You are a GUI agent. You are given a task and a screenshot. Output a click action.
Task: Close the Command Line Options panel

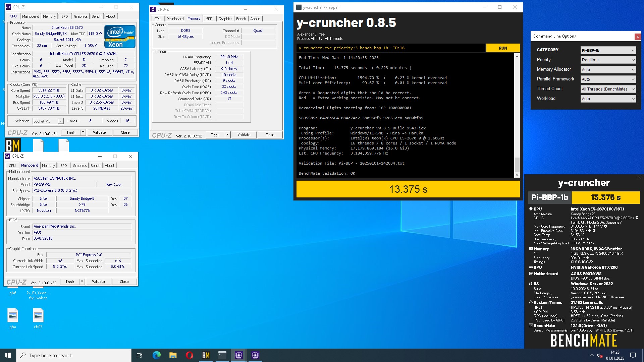point(638,37)
